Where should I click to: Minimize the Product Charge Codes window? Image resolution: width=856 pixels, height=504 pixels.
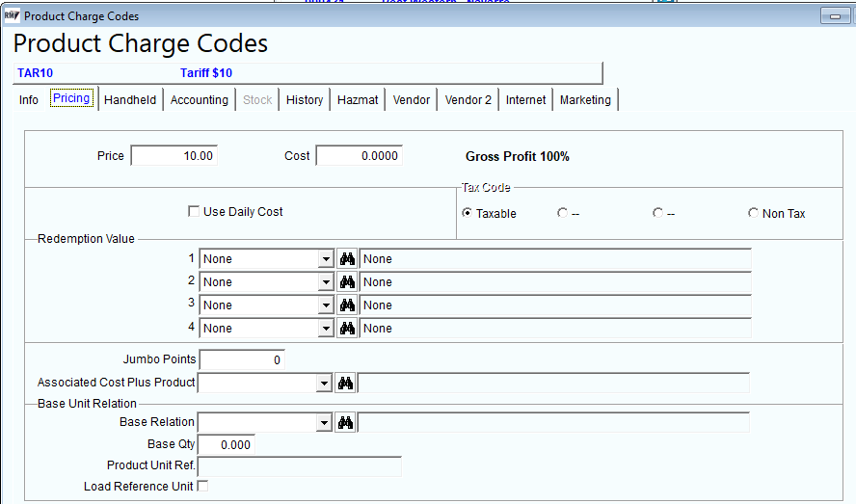835,16
